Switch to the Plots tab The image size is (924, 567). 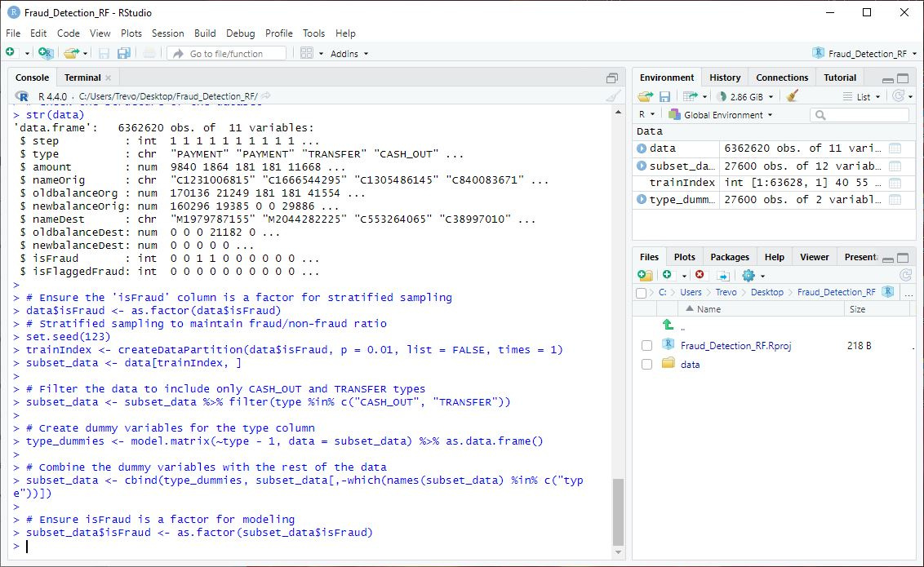[x=684, y=257]
